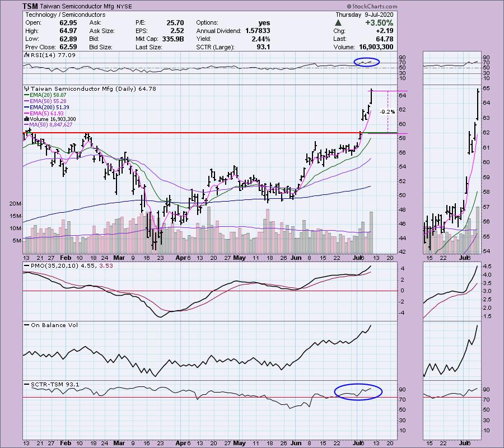Click the 'MA(50) 8,847,627' legend entry
Screen dimensions: 504x448
pos(51,125)
